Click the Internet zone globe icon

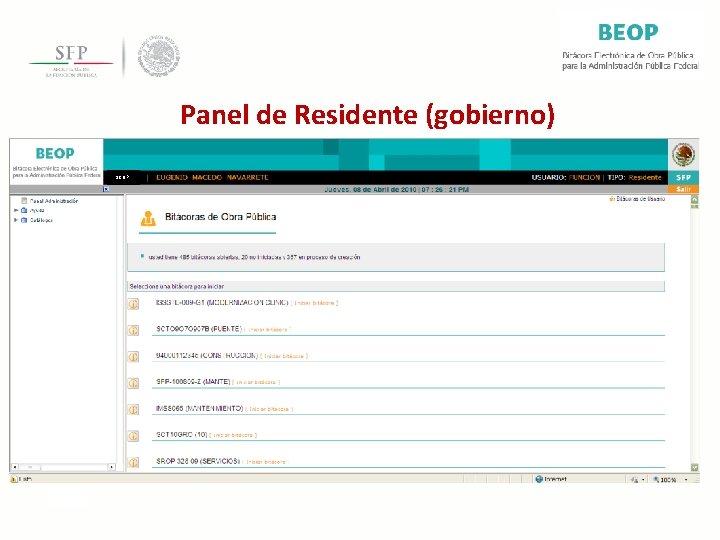point(539,479)
